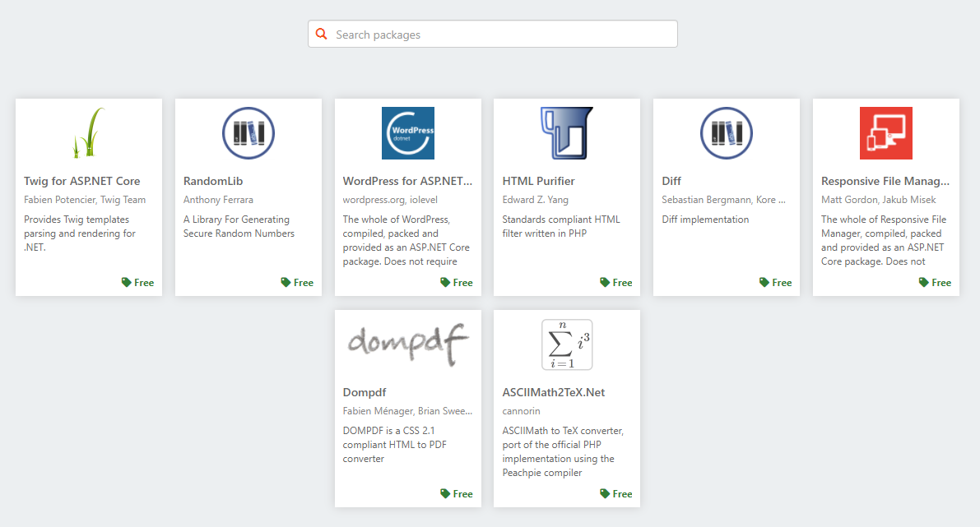Click the HTML Purifier jug icon
The image size is (980, 527).
(x=567, y=133)
